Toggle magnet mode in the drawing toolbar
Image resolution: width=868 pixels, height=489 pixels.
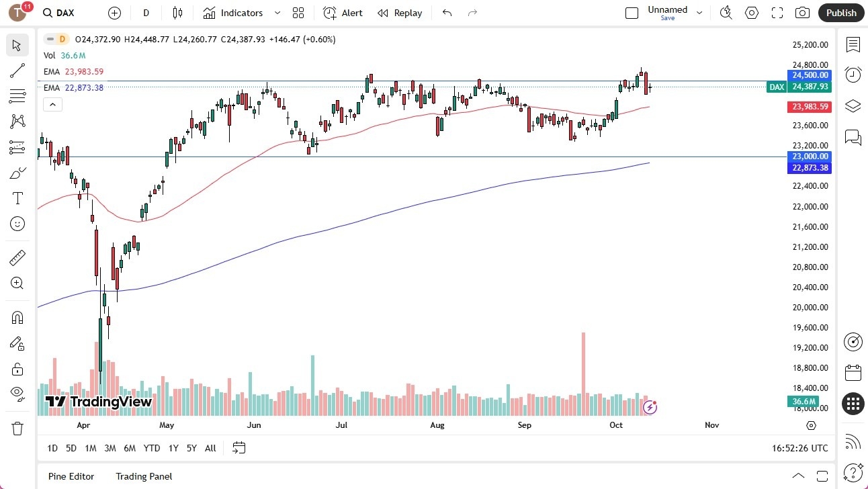(x=17, y=317)
